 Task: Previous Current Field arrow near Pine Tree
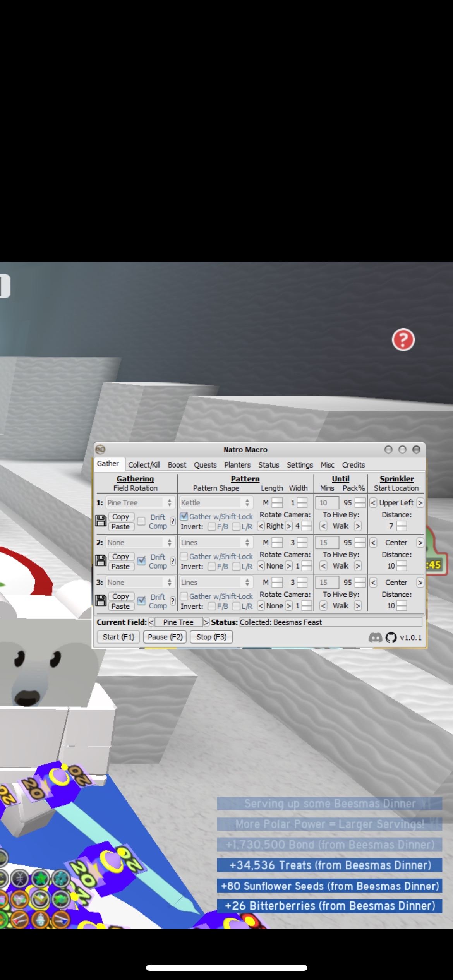click(151, 622)
